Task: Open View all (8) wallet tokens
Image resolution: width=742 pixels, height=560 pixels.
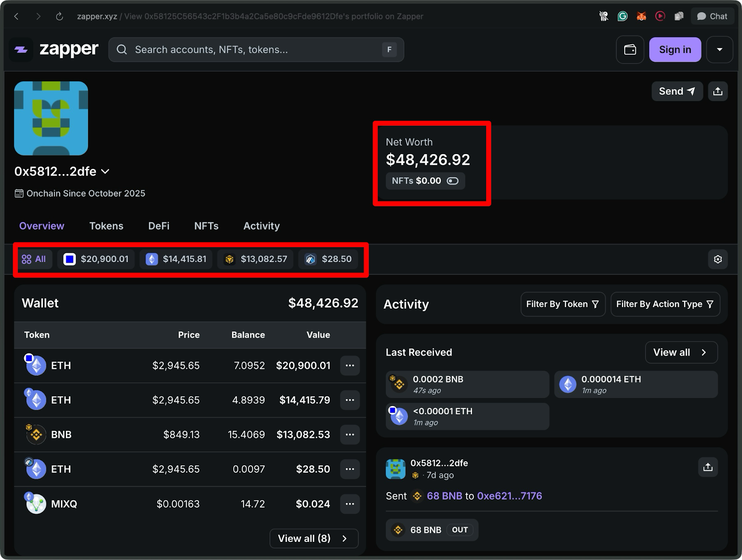Action: 313,538
